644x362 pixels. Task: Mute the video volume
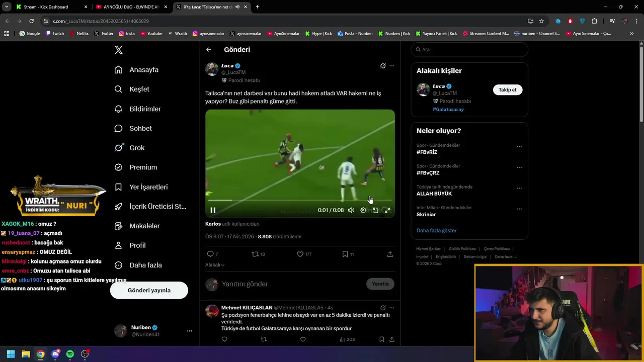click(351, 210)
